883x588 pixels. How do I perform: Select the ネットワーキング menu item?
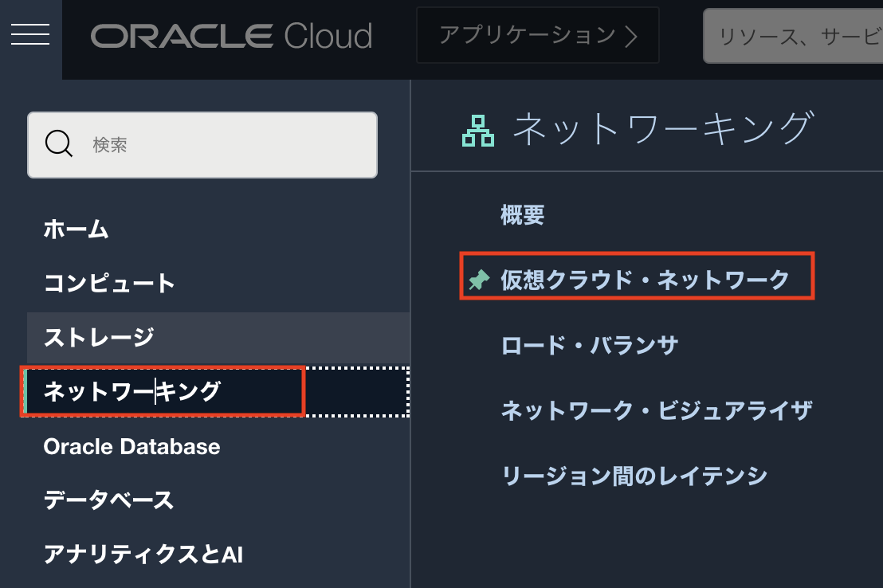[131, 391]
